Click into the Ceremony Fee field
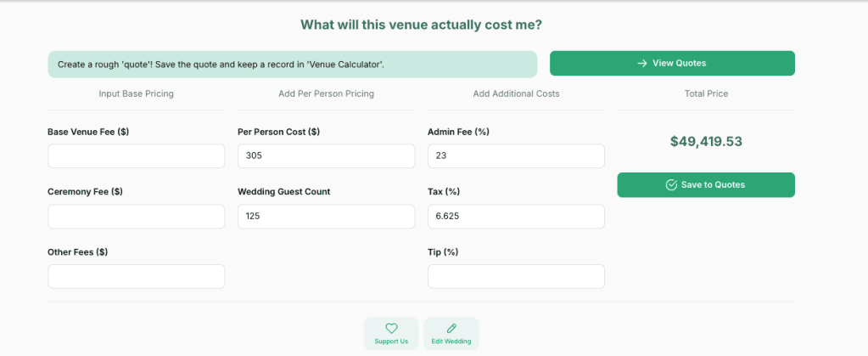Image resolution: width=868 pixels, height=356 pixels. (137, 217)
